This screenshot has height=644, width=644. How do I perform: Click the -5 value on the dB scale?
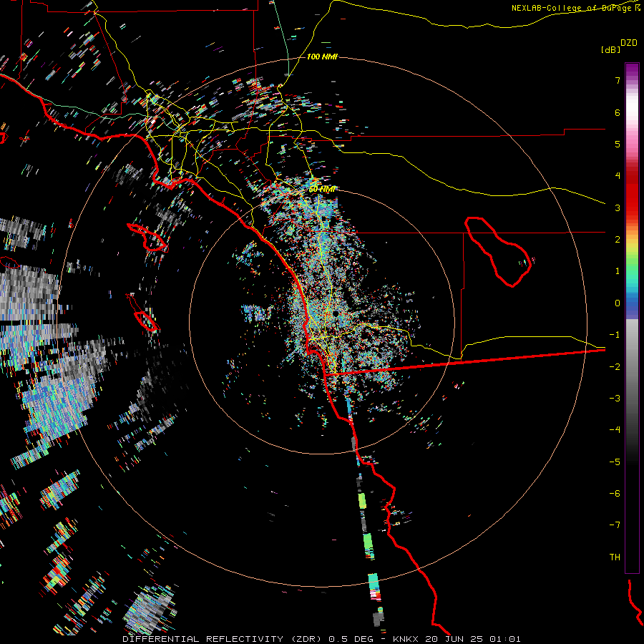(x=615, y=462)
